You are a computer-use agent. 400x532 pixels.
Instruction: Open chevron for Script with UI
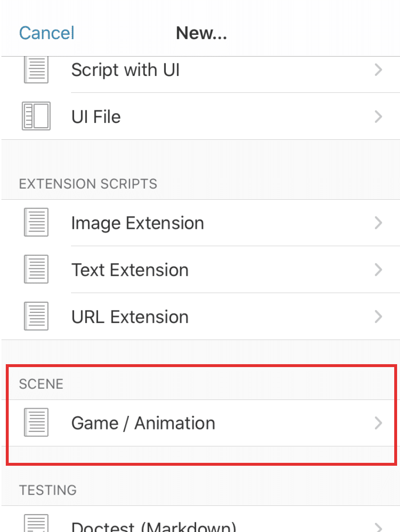pos(378,70)
